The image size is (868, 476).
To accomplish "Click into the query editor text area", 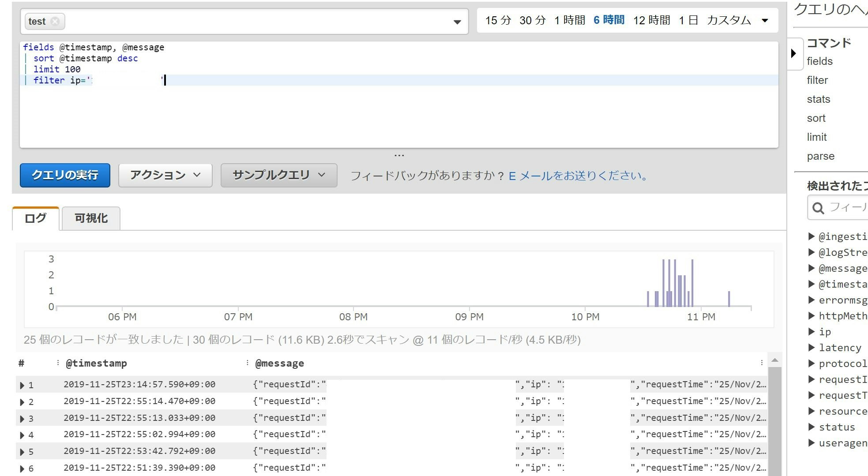I will click(399, 95).
